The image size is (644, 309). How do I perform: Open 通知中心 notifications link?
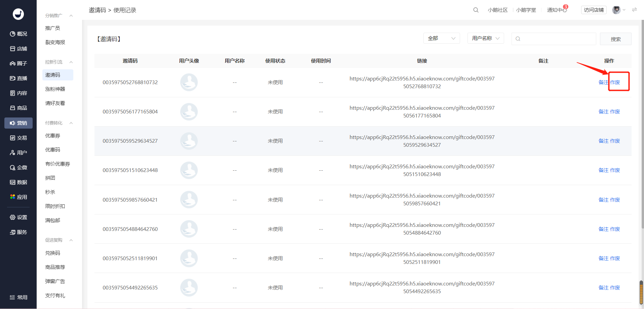[x=557, y=10]
